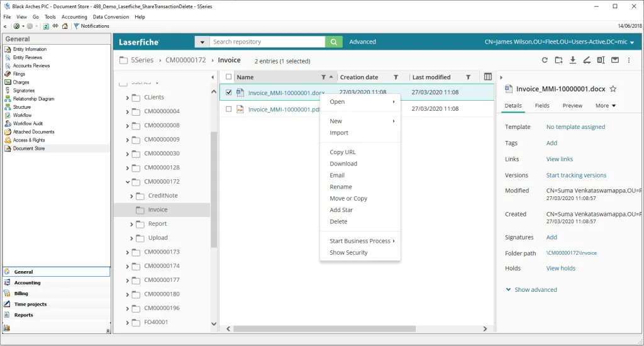Select the Invoice folder in tree
Viewport: 644px width, 346px height.
[158, 209]
